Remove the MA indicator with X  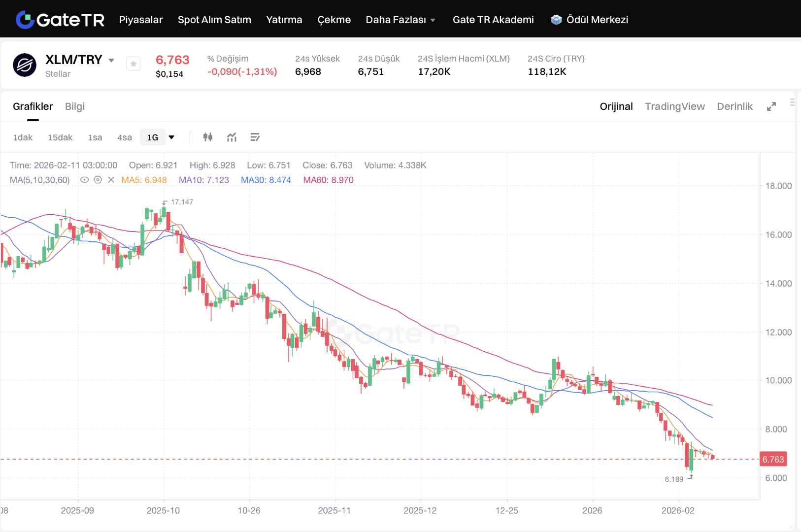[111, 180]
